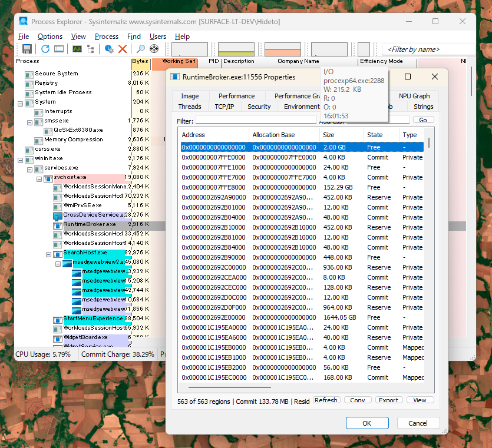Switch to the NPU Graph tab

tap(414, 96)
